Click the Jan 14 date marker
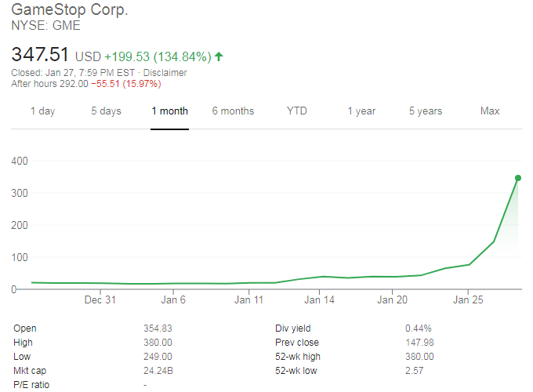533x392 pixels. coord(320,299)
